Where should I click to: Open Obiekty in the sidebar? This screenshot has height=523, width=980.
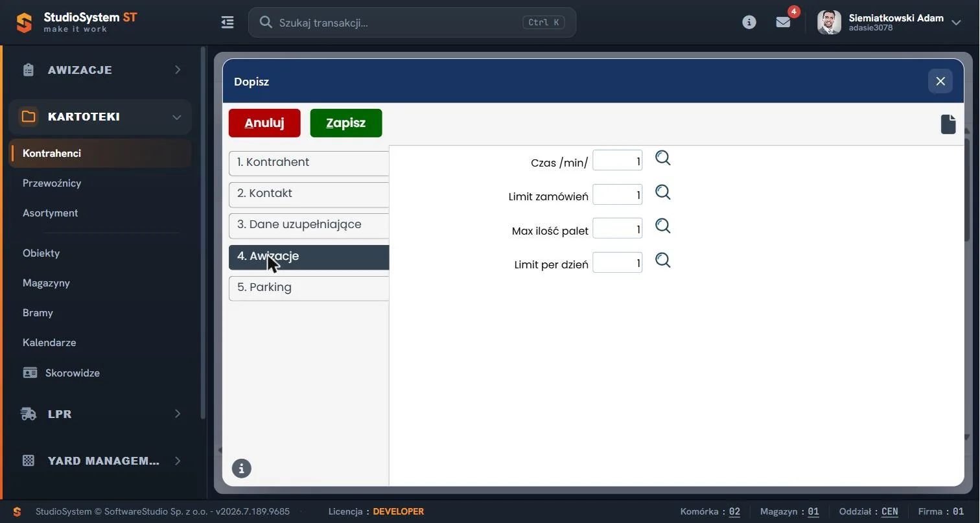[x=41, y=253]
